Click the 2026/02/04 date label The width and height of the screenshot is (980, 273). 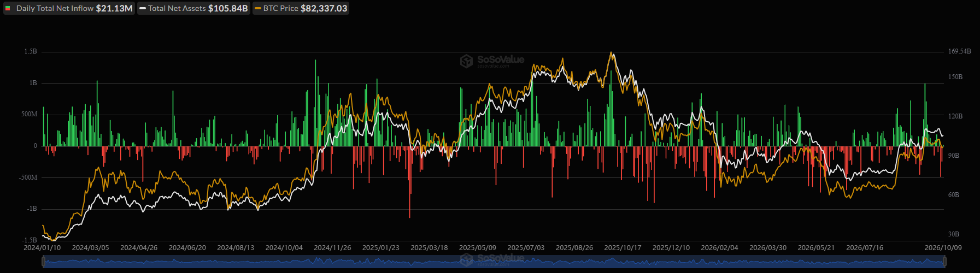719,248
